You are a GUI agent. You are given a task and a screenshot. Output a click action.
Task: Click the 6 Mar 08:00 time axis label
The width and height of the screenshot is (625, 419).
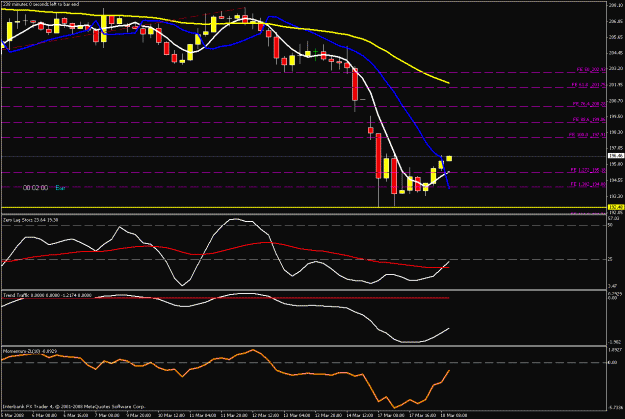44,415
